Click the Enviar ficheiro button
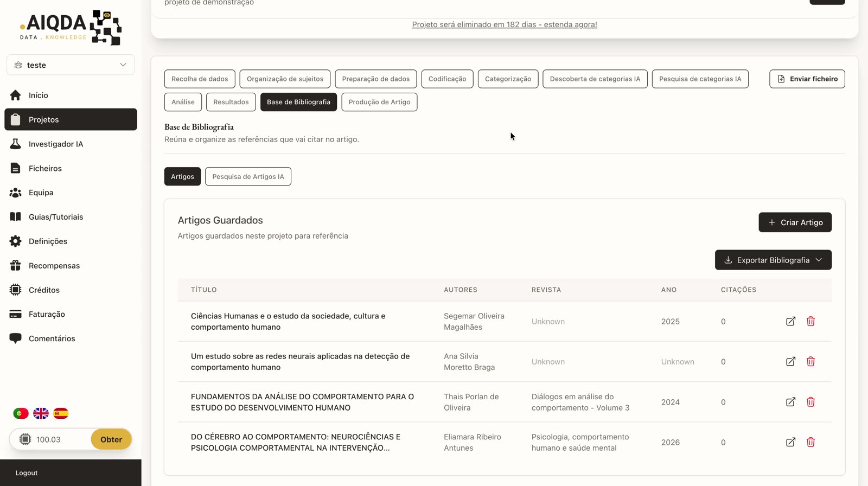This screenshot has width=868, height=486. pyautogui.click(x=807, y=79)
